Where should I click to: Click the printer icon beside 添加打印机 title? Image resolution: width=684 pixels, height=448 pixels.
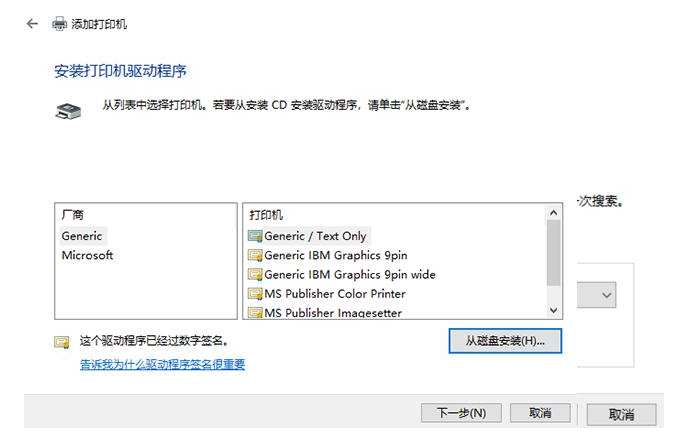pyautogui.click(x=59, y=23)
